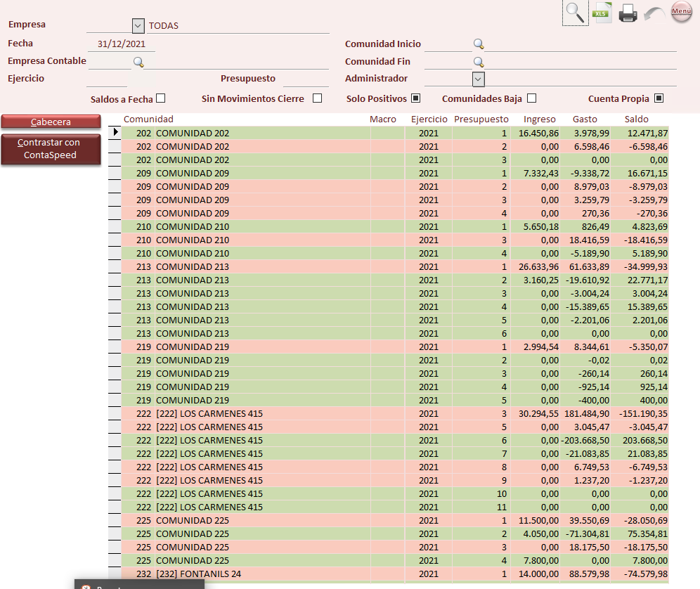700x589 pixels.
Task: Click Saldo value 75.354,81
Action: [x=647, y=534]
